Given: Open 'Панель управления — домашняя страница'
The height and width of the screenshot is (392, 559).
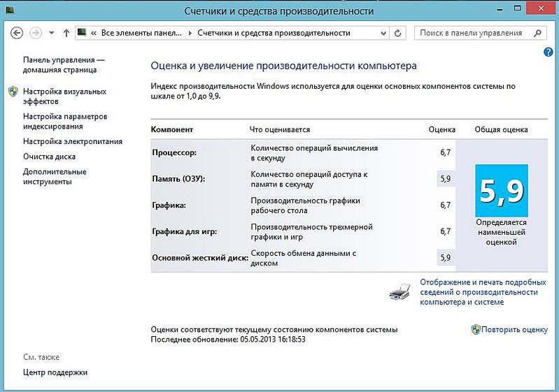Looking at the screenshot, I should 64,65.
